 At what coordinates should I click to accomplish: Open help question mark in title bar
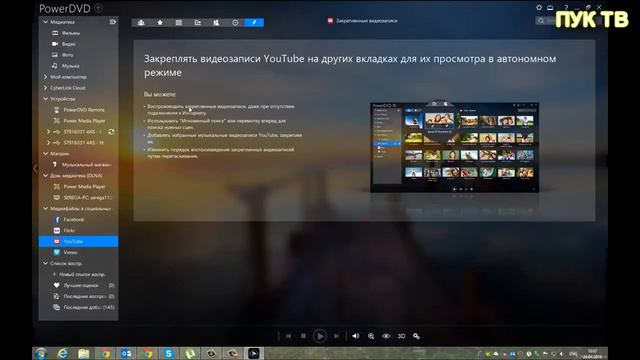click(x=566, y=7)
